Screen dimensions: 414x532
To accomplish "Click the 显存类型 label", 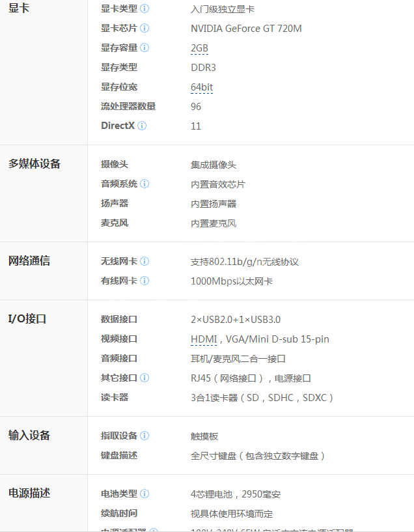I will tap(119, 67).
